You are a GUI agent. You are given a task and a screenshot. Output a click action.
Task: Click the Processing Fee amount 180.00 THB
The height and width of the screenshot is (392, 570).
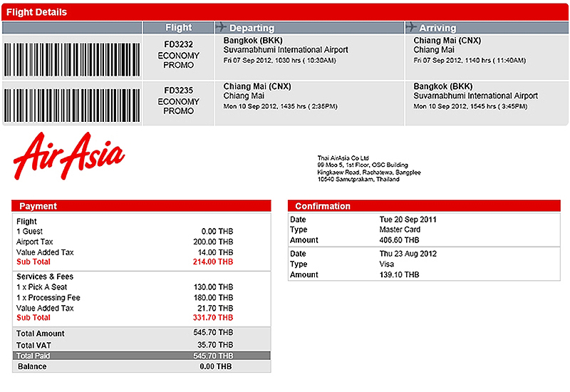pos(213,298)
